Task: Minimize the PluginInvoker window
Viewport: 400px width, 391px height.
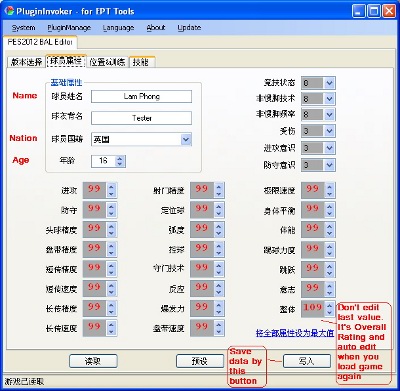Action: pyautogui.click(x=359, y=12)
